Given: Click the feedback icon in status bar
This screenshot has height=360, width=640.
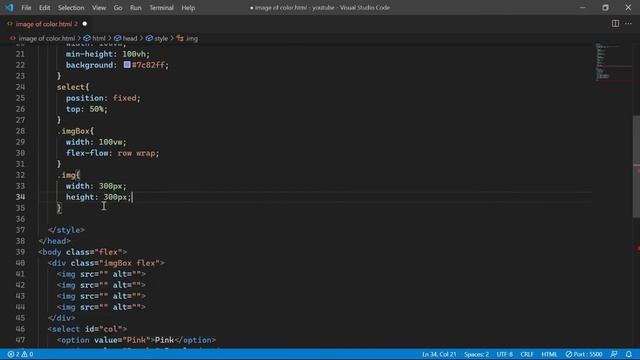Looking at the screenshot, I should (x=614, y=354).
